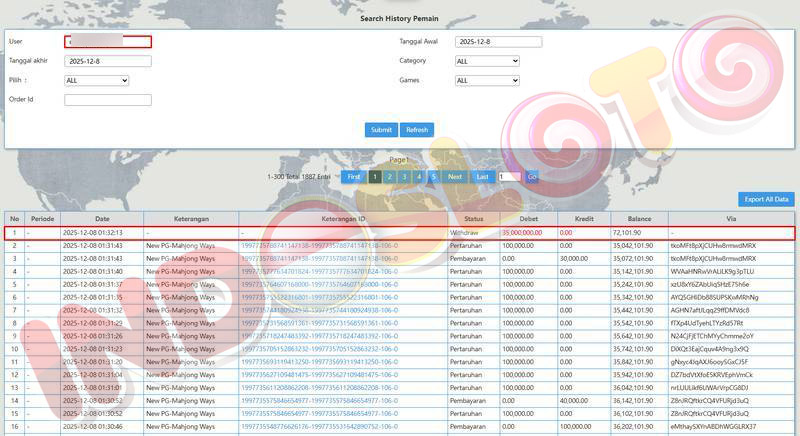Open Keterangan ID link in row 2
The width and height of the screenshot is (800, 436).
tap(319, 244)
